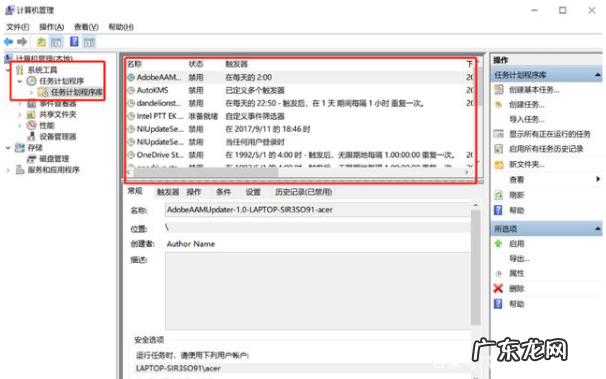Collapse the 所选项 actions section
The image size is (606, 379).
coord(598,229)
